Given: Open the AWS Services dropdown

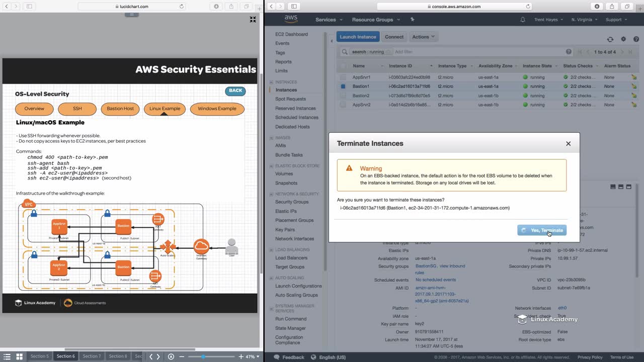Looking at the screenshot, I should pyautogui.click(x=329, y=20).
